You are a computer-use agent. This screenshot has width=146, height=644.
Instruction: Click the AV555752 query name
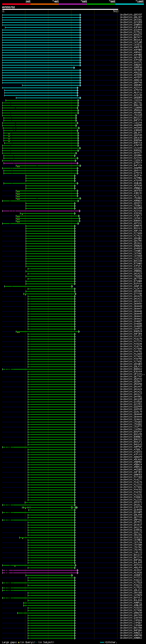8,7
